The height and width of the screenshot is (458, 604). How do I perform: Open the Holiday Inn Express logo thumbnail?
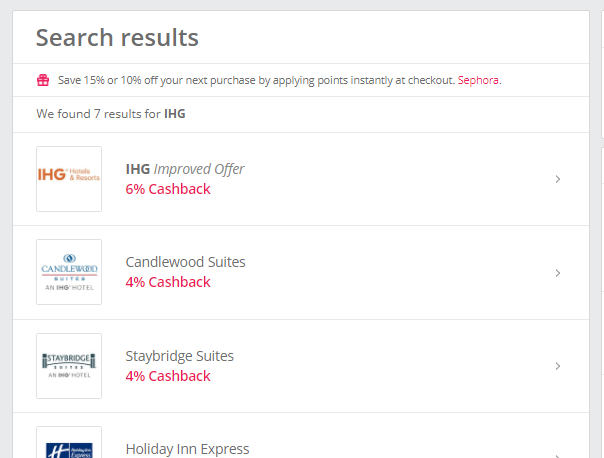point(69,443)
